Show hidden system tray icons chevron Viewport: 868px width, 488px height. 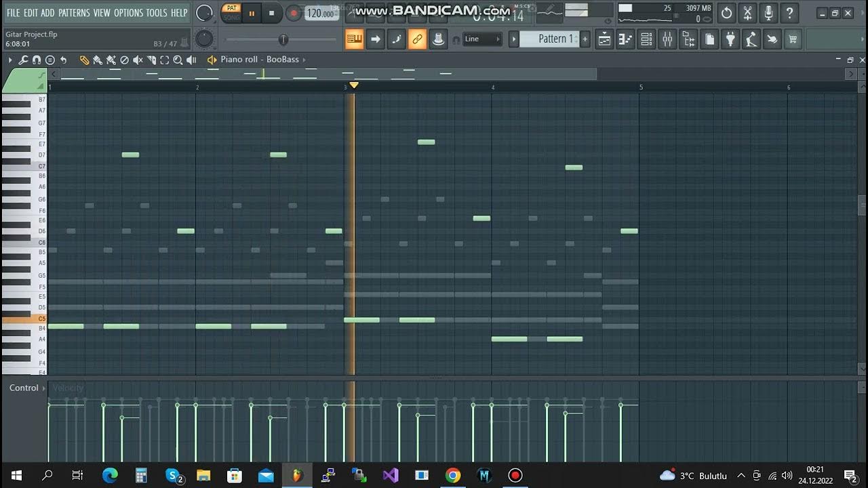click(741, 476)
